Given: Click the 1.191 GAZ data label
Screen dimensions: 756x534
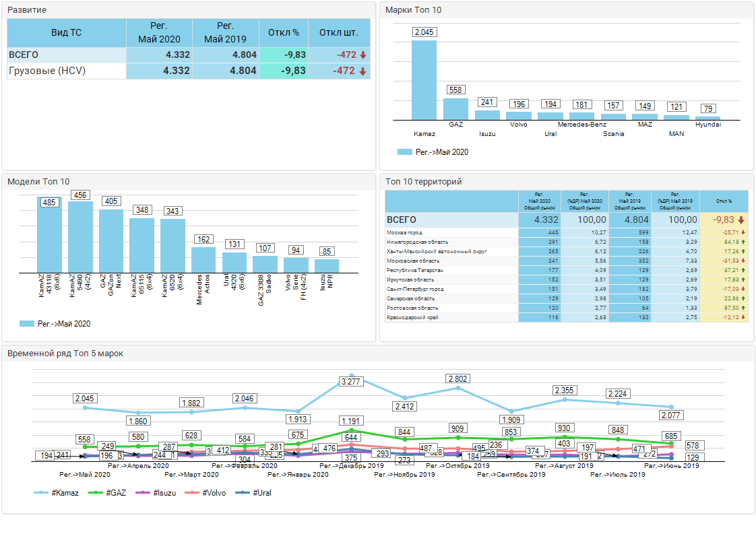Looking at the screenshot, I should click(x=350, y=422).
